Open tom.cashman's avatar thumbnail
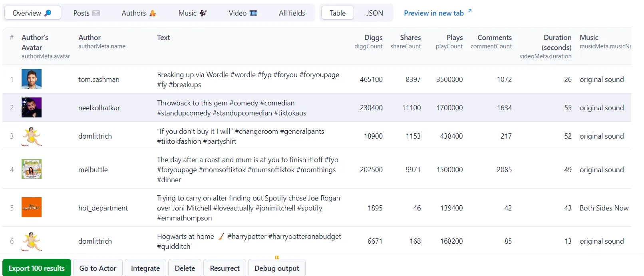 coord(32,79)
